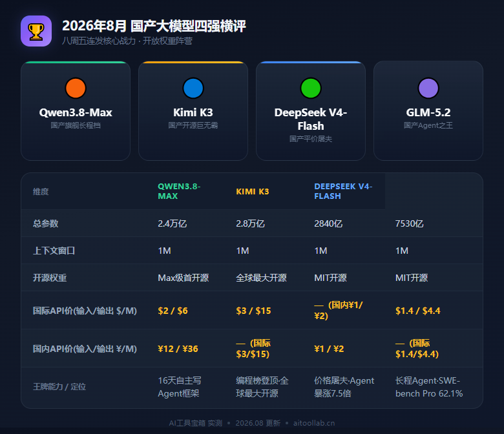Click the 开源权重 row label
504x434 pixels.
(50, 278)
